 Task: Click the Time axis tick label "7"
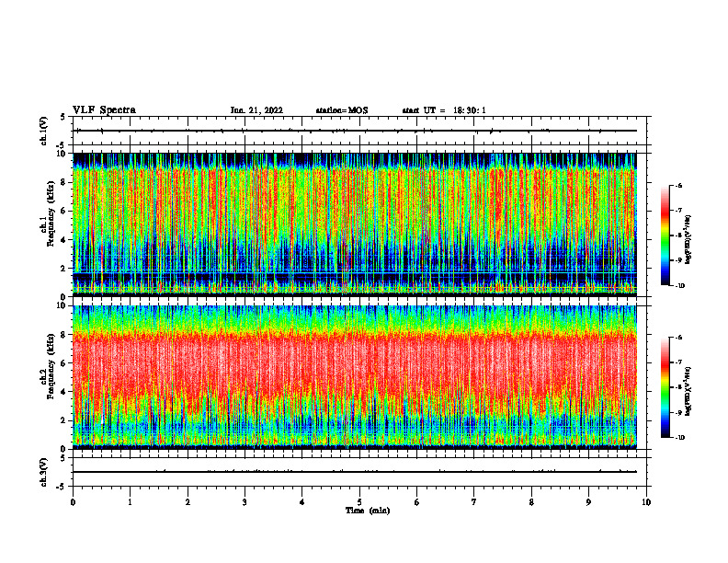point(474,502)
